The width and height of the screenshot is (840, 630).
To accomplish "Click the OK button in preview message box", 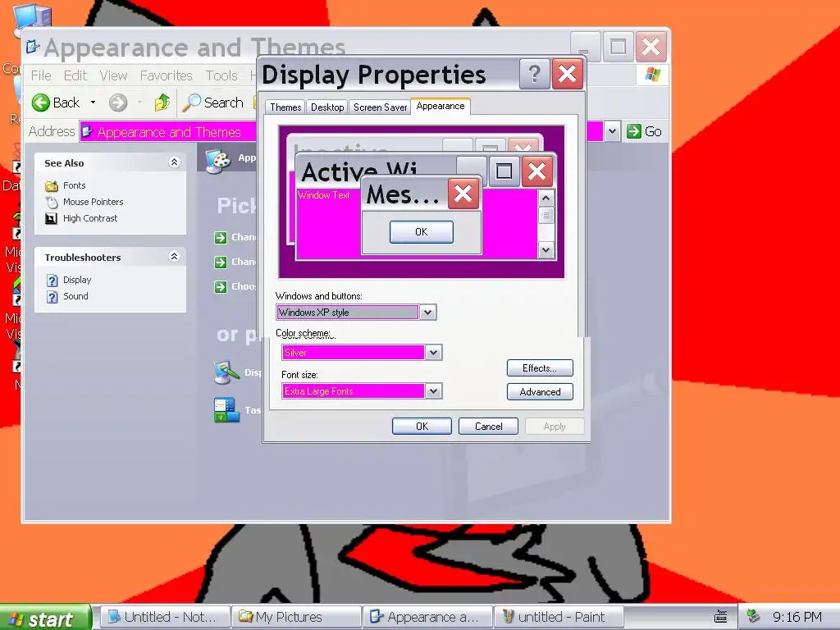I will [421, 232].
